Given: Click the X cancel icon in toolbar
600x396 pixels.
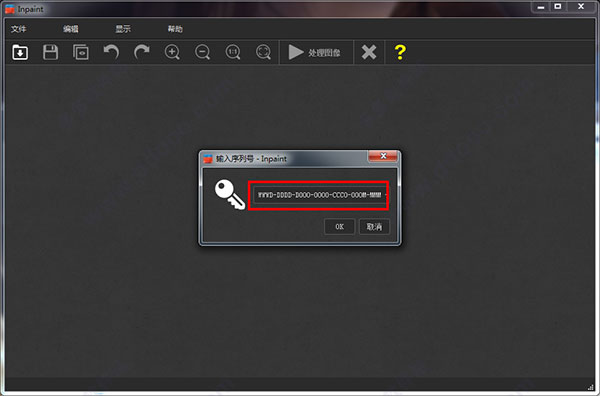Looking at the screenshot, I should pos(369,52).
